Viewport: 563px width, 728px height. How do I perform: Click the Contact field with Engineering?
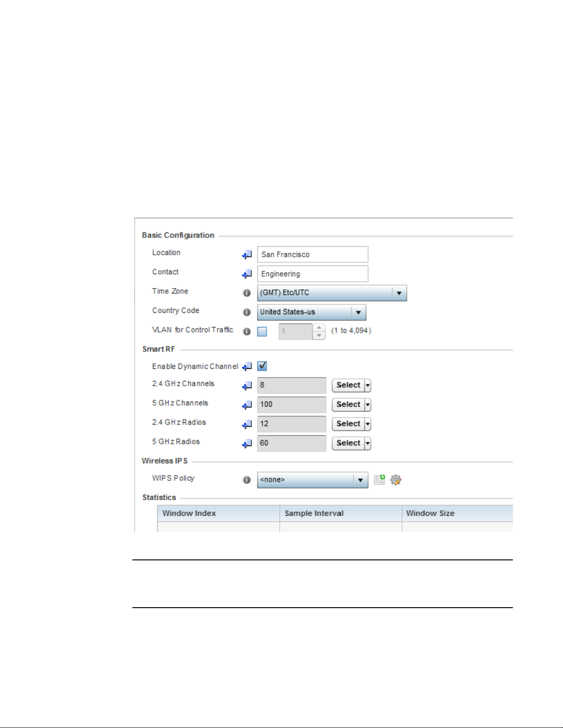(313, 274)
